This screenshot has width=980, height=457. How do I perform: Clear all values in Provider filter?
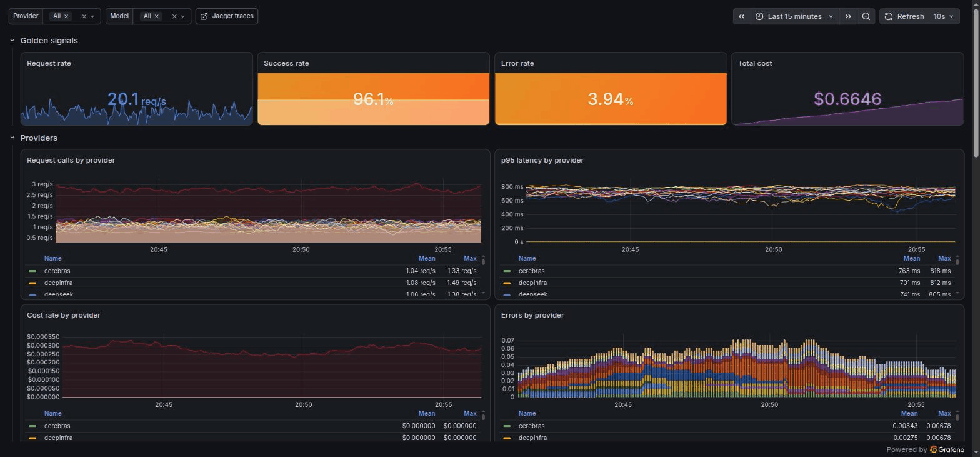(x=84, y=16)
